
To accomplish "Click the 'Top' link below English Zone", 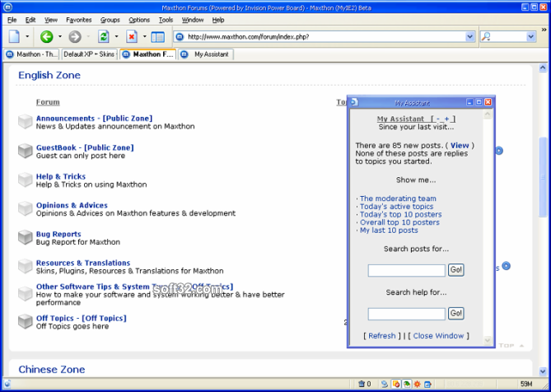I will 511,346.
